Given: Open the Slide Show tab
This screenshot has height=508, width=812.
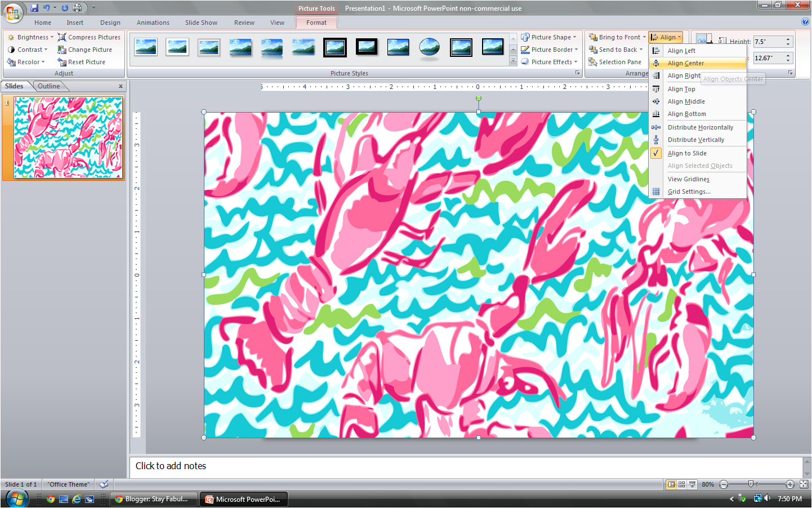Looking at the screenshot, I should point(201,23).
